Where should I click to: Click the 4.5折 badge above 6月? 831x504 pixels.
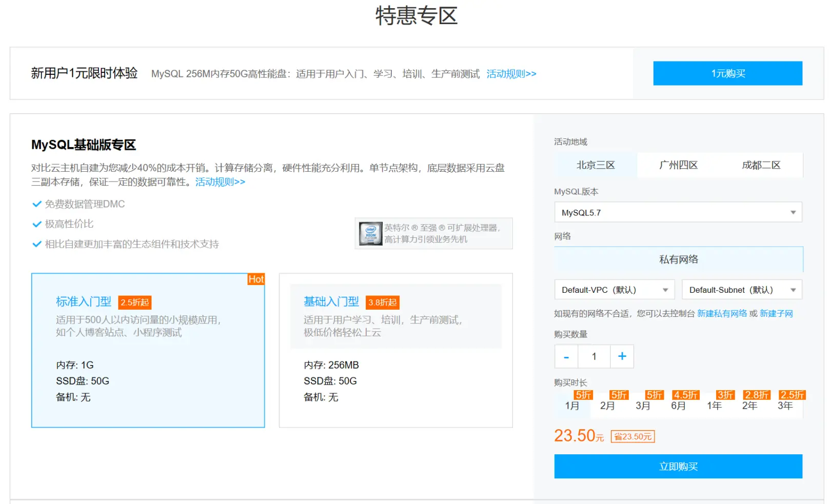pyautogui.click(x=686, y=395)
